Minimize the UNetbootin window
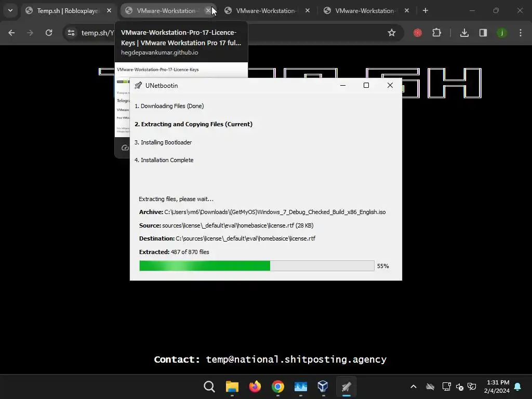 click(x=343, y=86)
